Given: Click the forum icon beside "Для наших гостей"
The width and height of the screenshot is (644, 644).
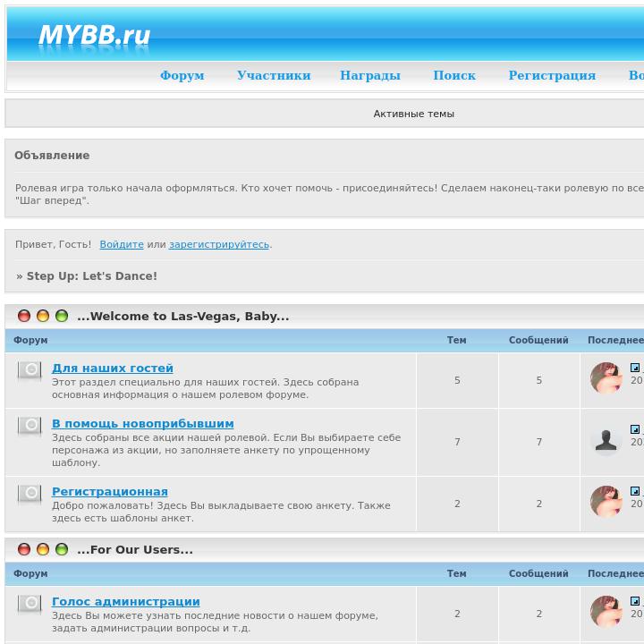Looking at the screenshot, I should pyautogui.click(x=30, y=370).
